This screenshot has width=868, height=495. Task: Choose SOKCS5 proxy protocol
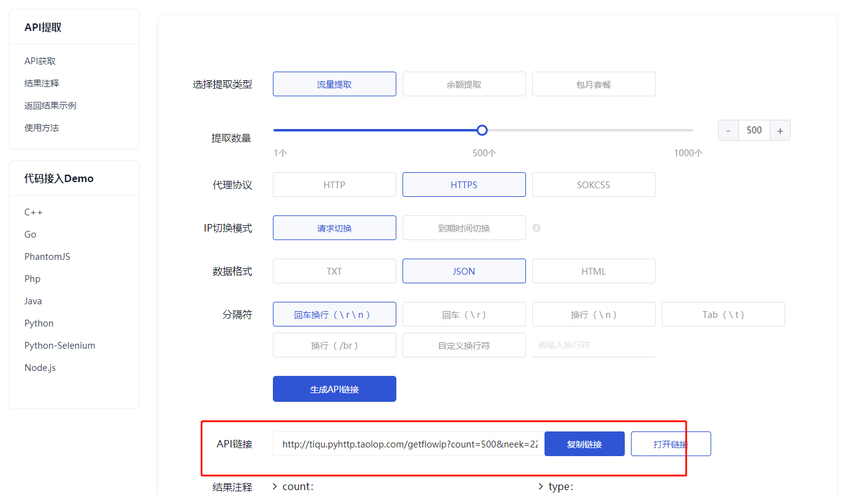[594, 185]
